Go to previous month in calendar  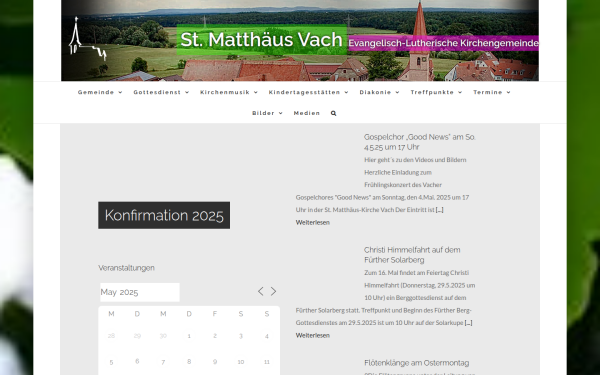pyautogui.click(x=261, y=292)
